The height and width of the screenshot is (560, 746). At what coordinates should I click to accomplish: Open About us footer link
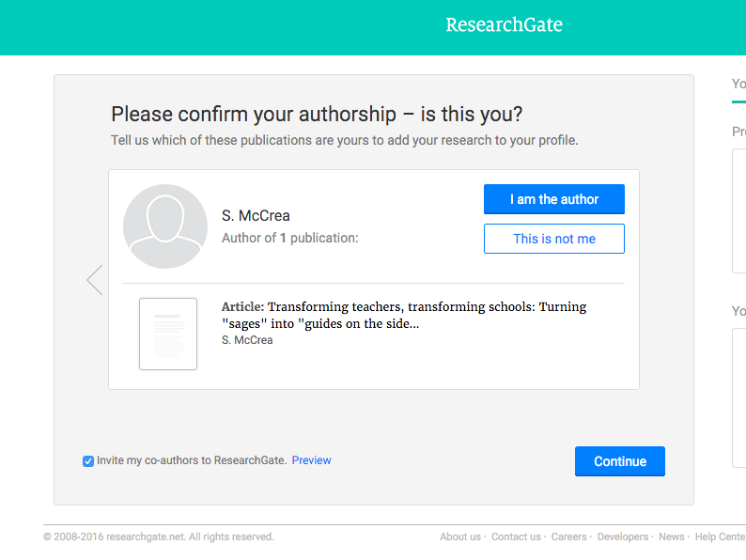pyautogui.click(x=460, y=537)
